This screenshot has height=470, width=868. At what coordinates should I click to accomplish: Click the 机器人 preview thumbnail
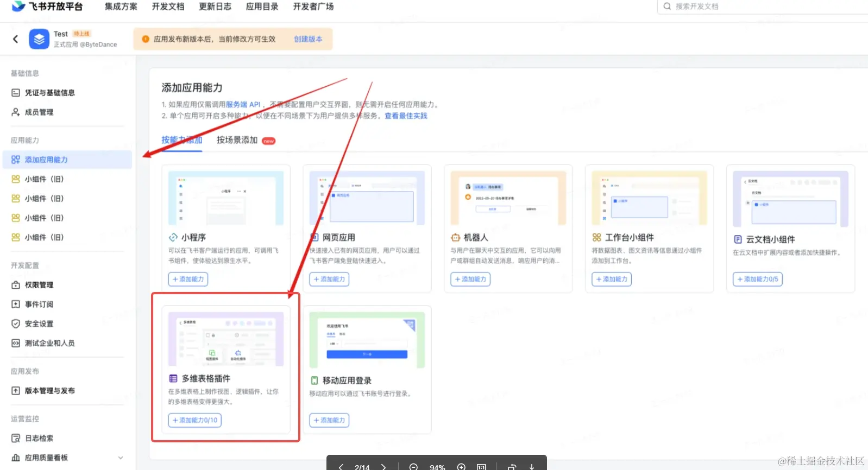click(x=508, y=198)
